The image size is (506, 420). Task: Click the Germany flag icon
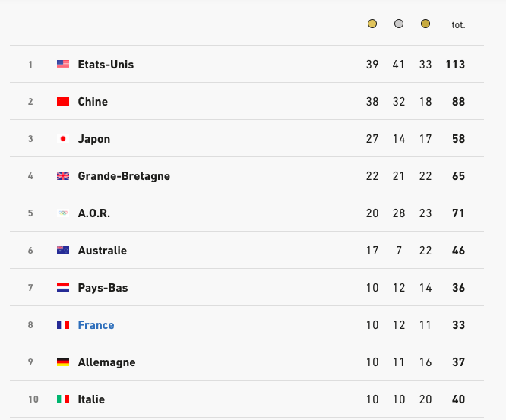pyautogui.click(x=63, y=362)
